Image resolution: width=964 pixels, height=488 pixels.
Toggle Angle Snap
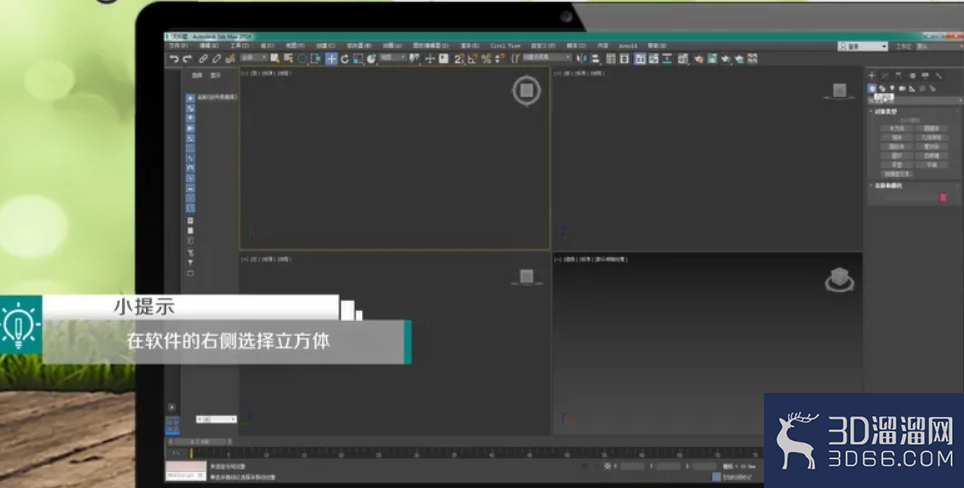coord(472,58)
